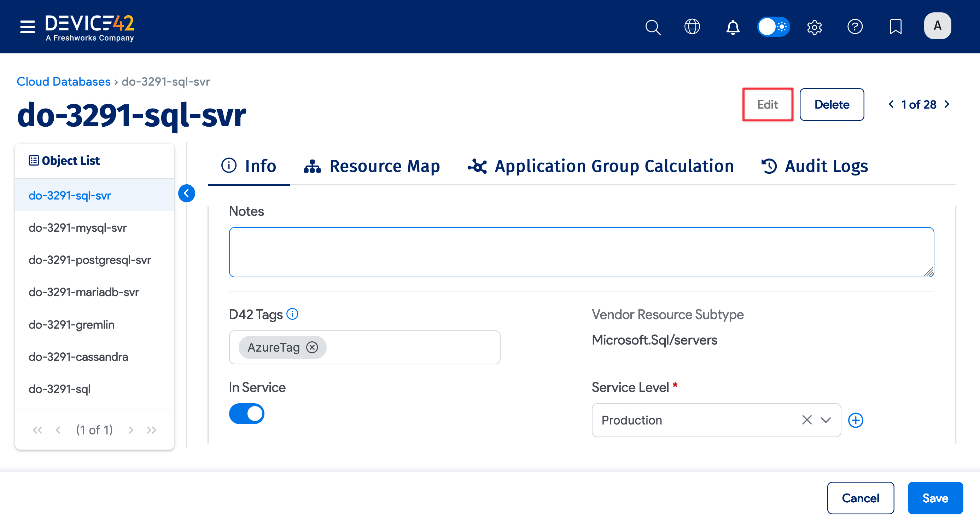Go back via Cloud Databases breadcrumb
Viewport: 980px width, 520px height.
pos(63,81)
